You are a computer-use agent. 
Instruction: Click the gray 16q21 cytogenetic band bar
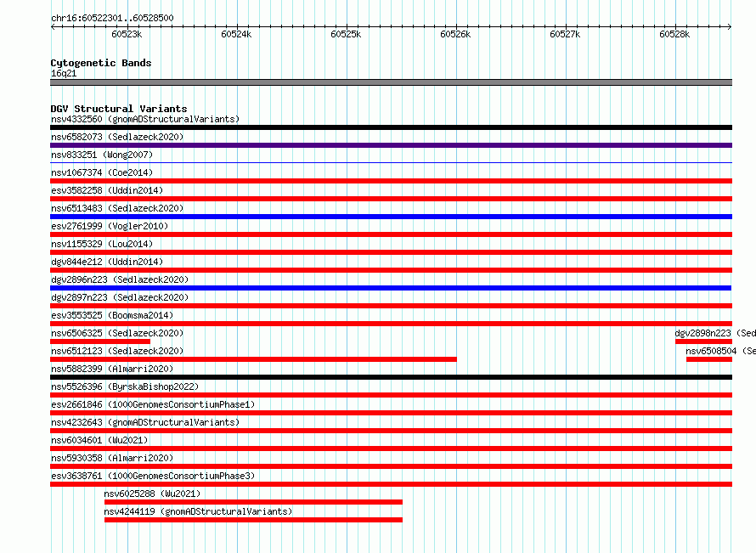coord(391,82)
